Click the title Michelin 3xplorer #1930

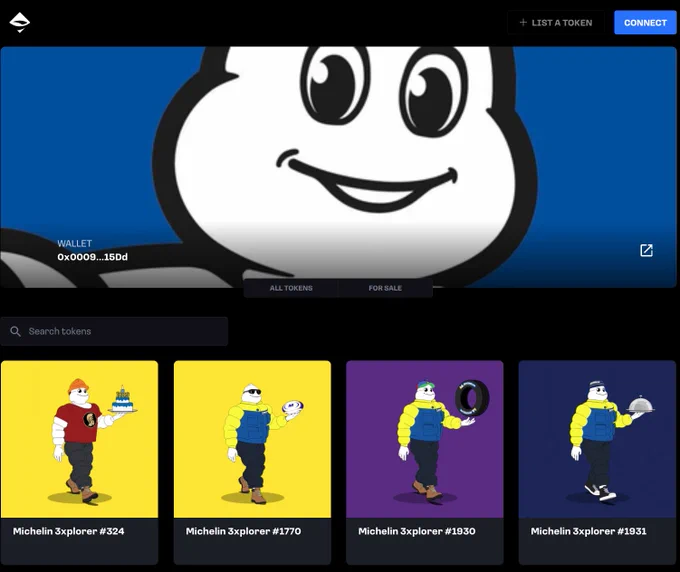click(x=417, y=531)
